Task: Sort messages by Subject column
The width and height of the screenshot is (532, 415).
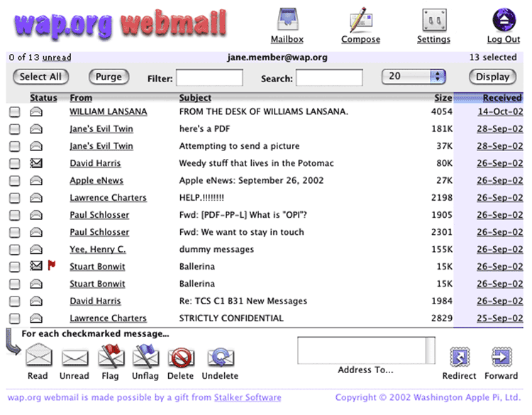Action: [x=195, y=98]
